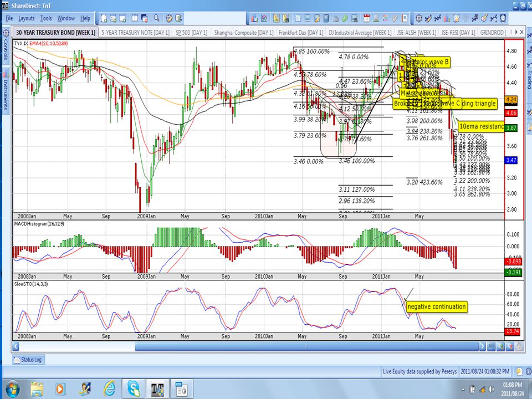This screenshot has width=532, height=399.
Task: Click the red 13.74 stochastic value
Action: click(x=512, y=331)
